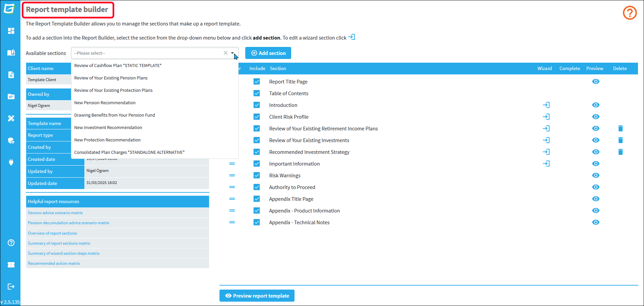Select Drawing Benefits from Your Pension Fund

point(154,115)
